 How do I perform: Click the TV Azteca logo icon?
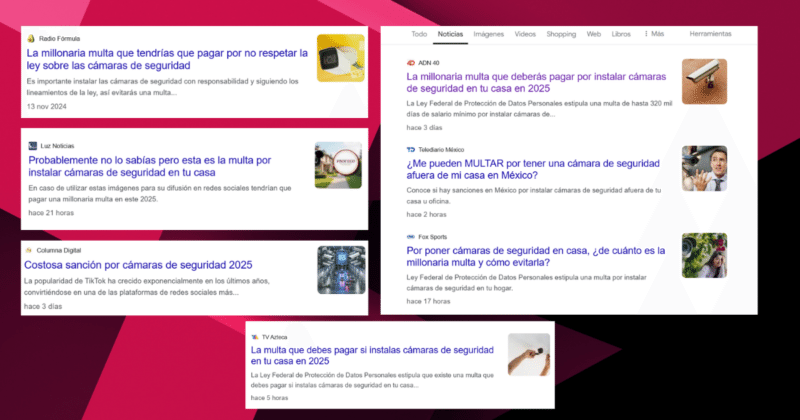coord(255,337)
